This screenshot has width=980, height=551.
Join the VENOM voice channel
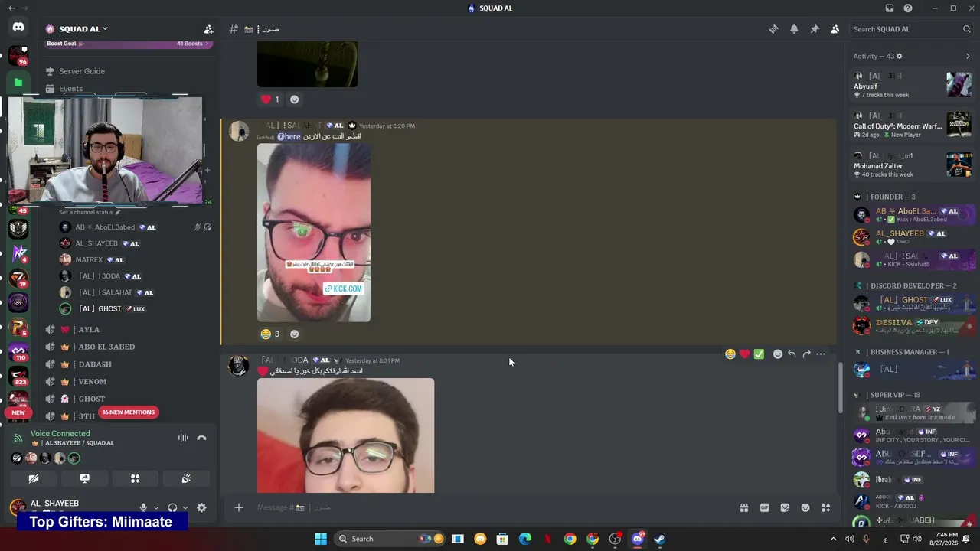tap(93, 382)
